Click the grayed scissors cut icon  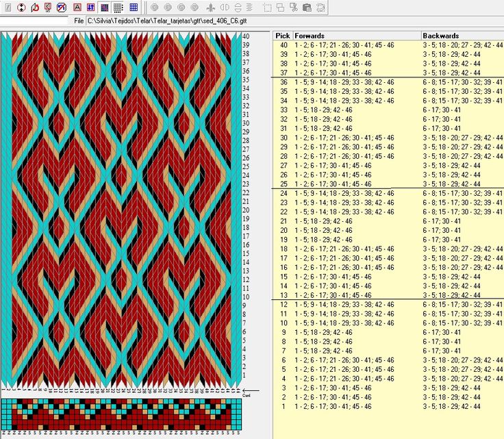tap(294, 7)
